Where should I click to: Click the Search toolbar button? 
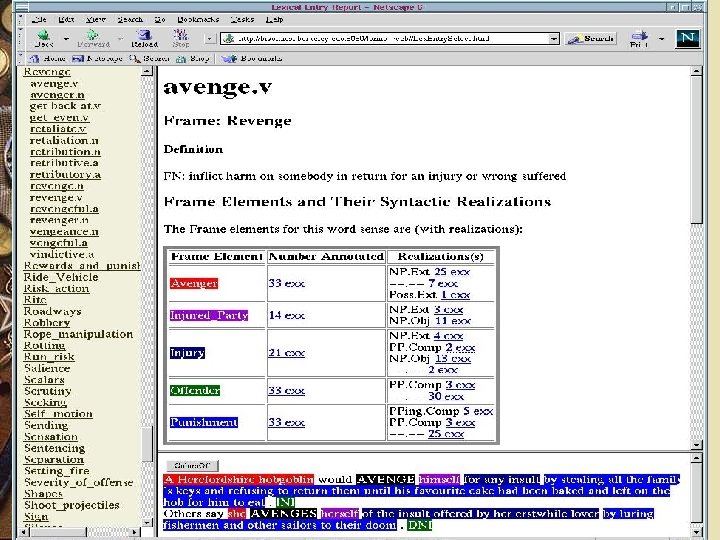(x=590, y=39)
